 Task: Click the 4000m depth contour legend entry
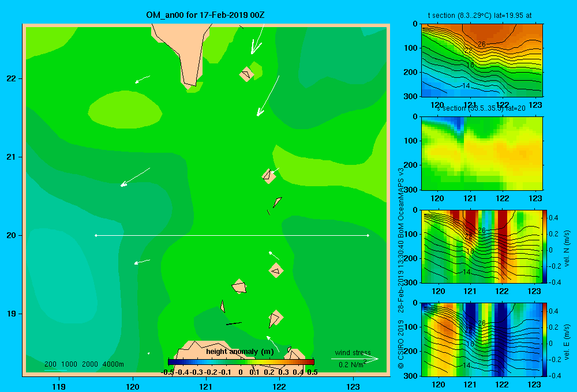tap(113, 364)
